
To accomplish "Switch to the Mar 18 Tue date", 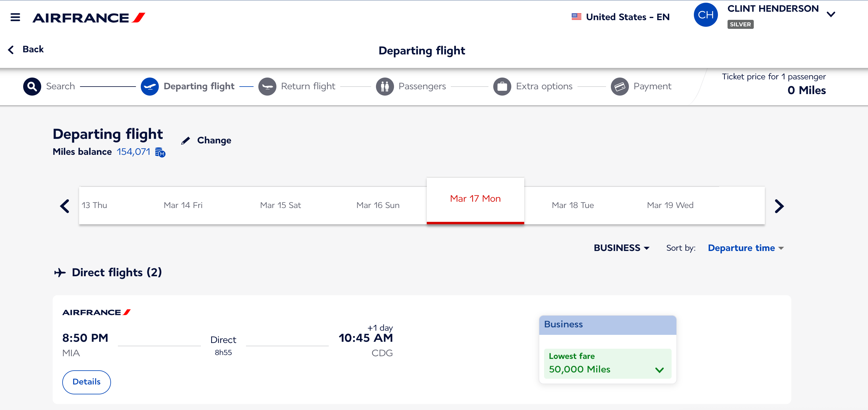I will click(572, 205).
